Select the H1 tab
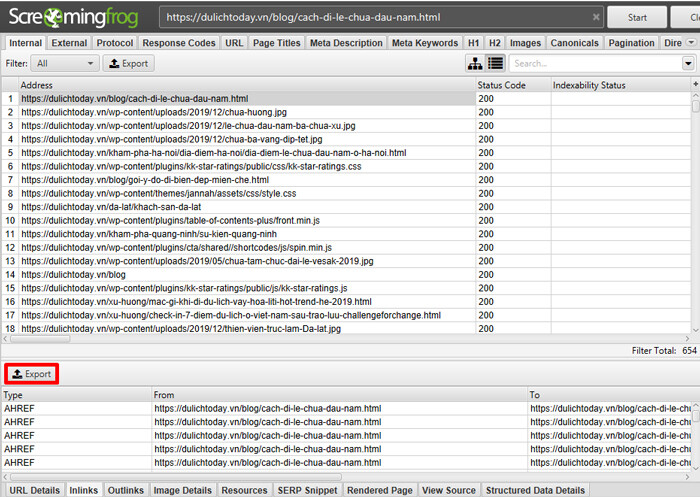Viewport: 700px width, 497px height. click(x=473, y=43)
